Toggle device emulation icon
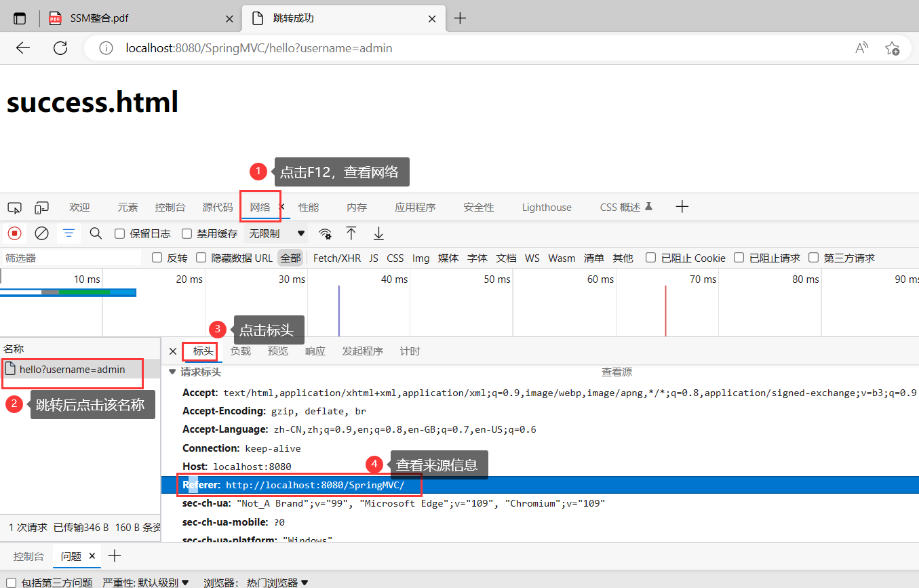This screenshot has width=919, height=588. tap(42, 208)
